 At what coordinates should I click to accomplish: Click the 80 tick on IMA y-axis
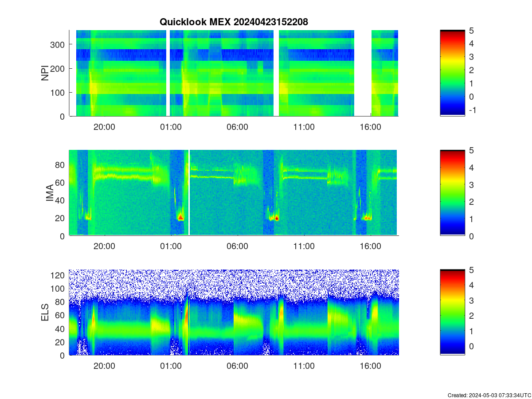[60, 164]
